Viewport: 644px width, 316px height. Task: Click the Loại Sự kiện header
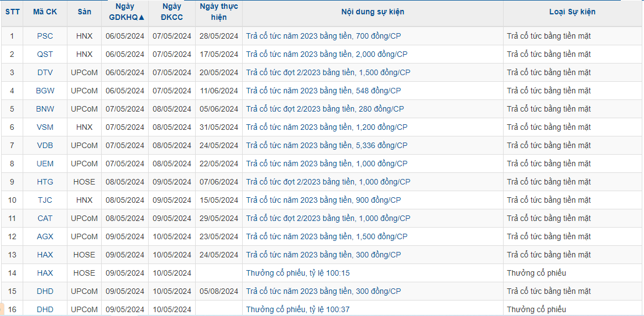572,12
